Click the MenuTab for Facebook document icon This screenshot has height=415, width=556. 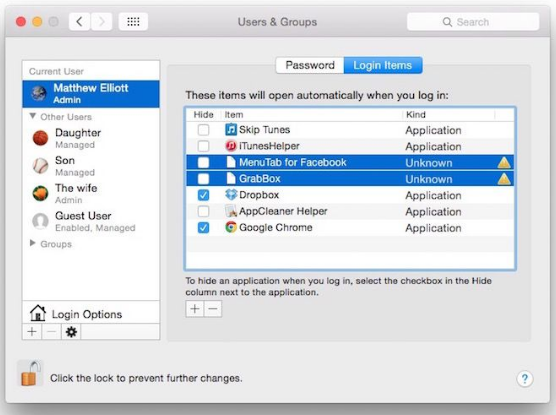(231, 162)
